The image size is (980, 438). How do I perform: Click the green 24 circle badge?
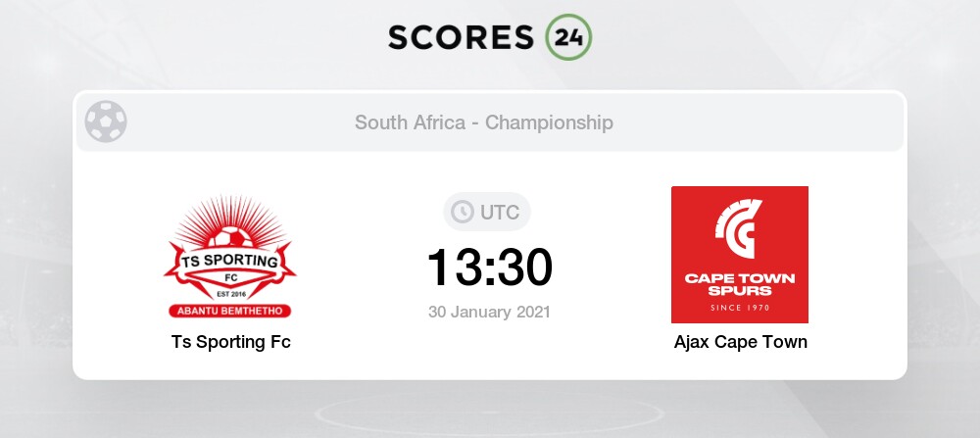point(568,37)
